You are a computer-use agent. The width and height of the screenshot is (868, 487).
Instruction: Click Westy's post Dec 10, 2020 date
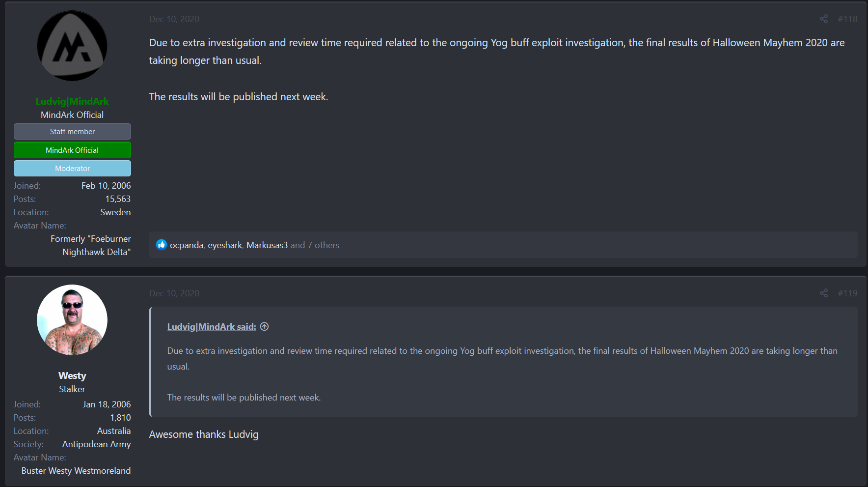pyautogui.click(x=174, y=293)
